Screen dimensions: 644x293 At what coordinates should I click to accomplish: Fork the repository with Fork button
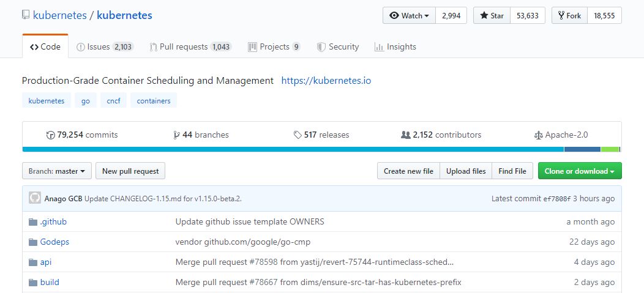pos(569,15)
